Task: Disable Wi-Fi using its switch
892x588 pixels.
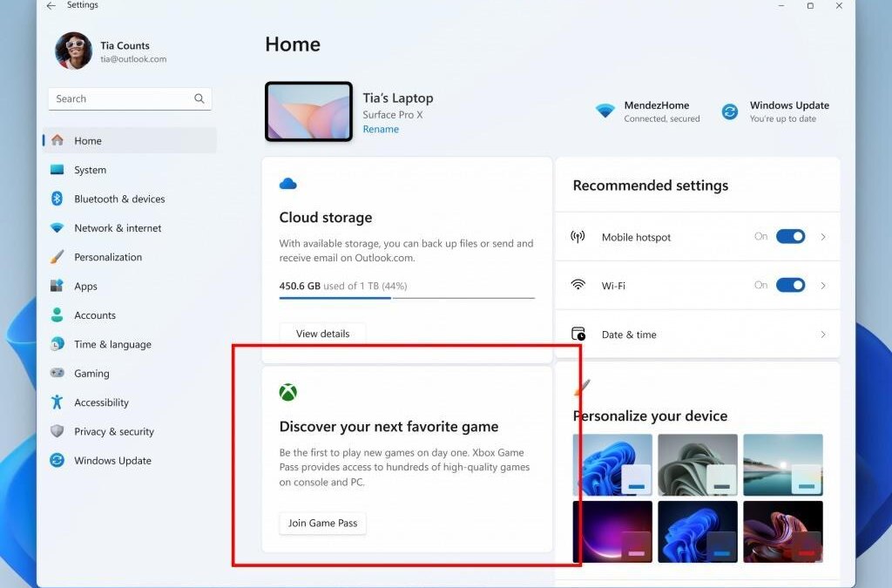Action: point(790,285)
